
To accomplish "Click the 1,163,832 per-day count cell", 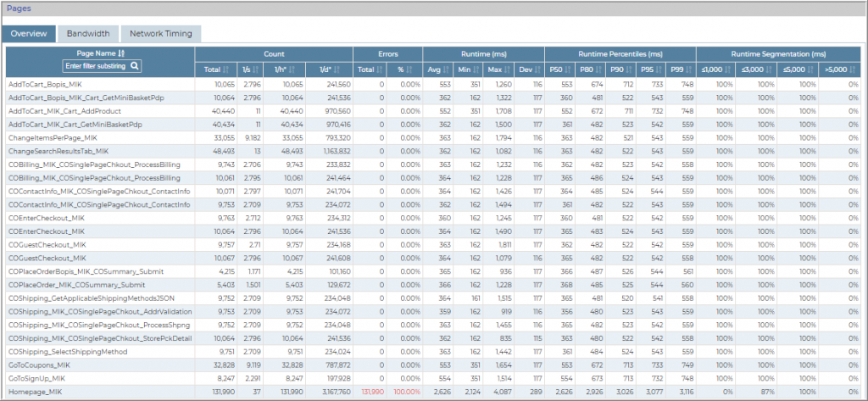I will pos(336,151).
